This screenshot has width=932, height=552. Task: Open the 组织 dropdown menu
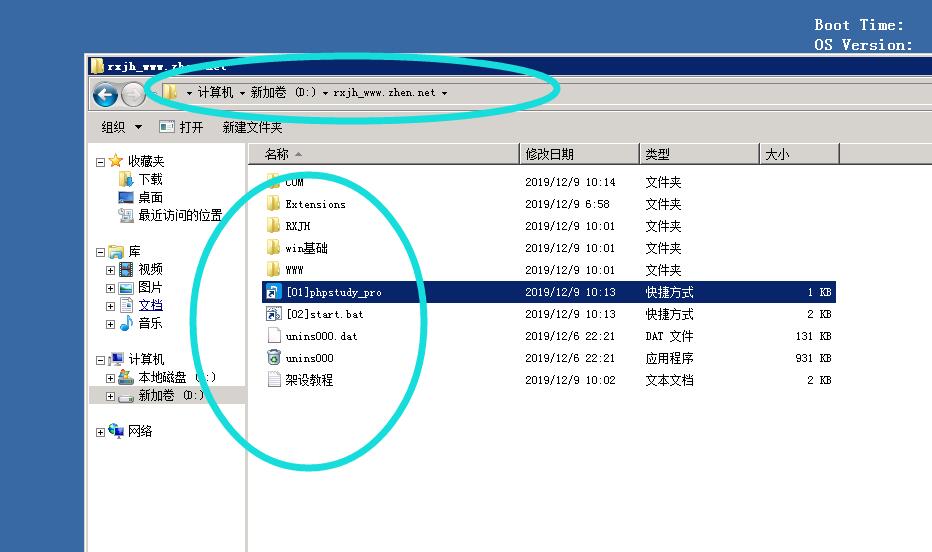coord(121,127)
